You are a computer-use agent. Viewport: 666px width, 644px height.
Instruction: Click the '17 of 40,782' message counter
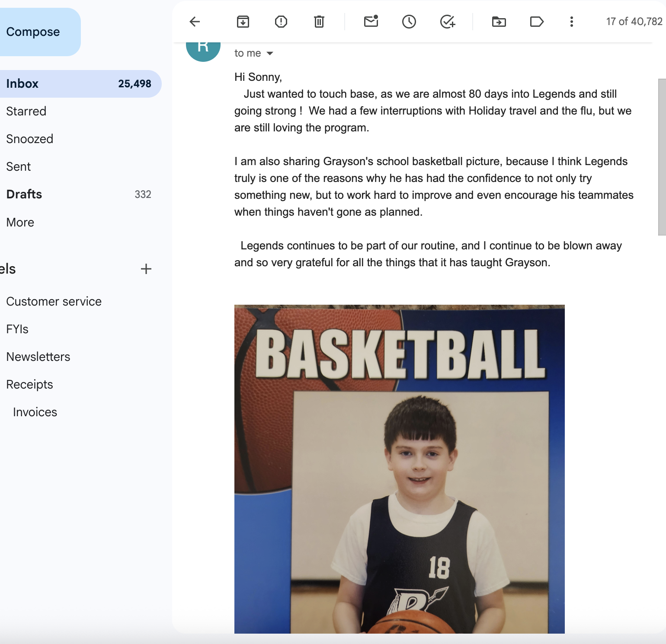tap(634, 22)
